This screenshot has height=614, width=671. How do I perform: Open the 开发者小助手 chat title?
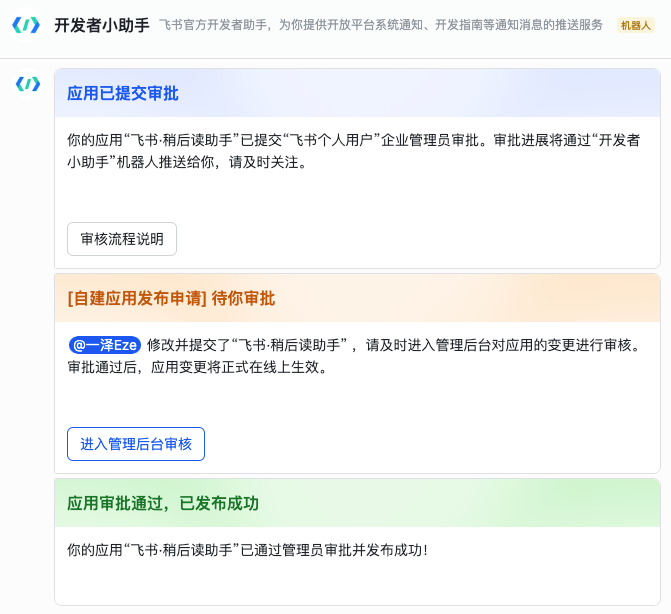click(x=102, y=25)
